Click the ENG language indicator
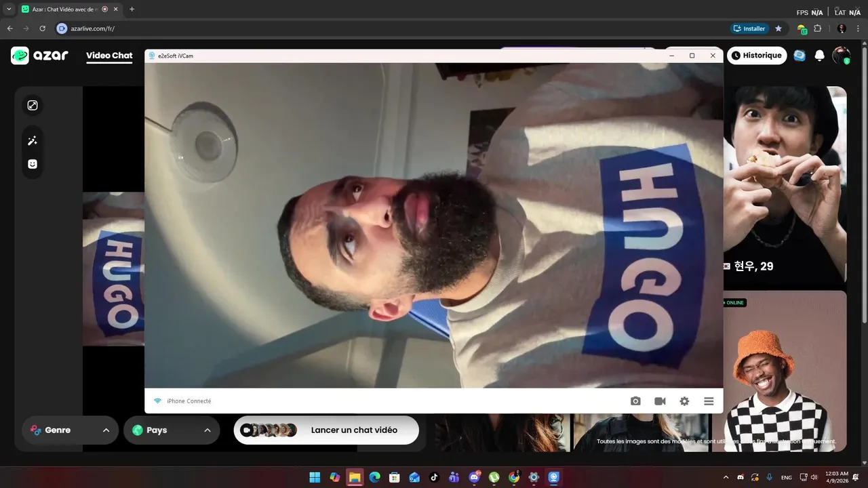Viewport: 868px width, 488px height. tap(787, 477)
